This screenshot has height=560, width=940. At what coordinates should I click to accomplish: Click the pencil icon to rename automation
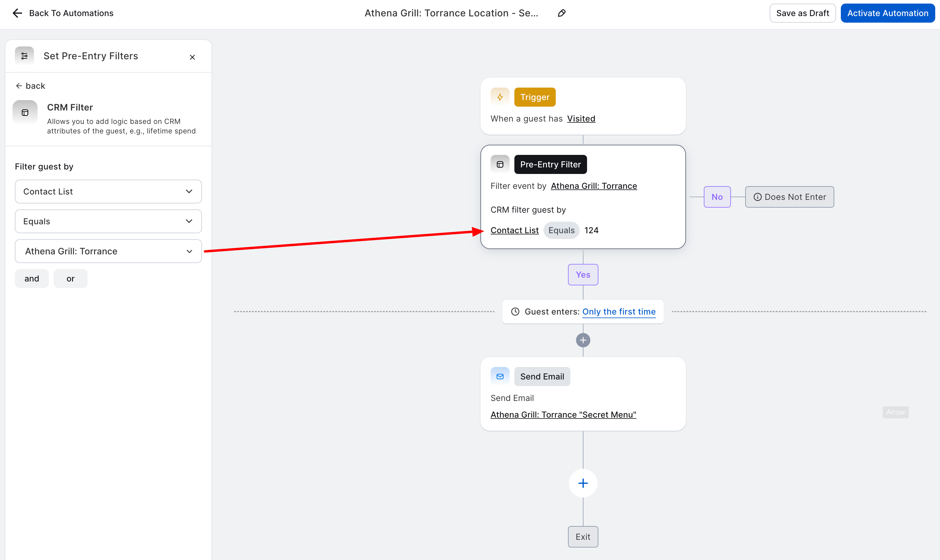[562, 13]
